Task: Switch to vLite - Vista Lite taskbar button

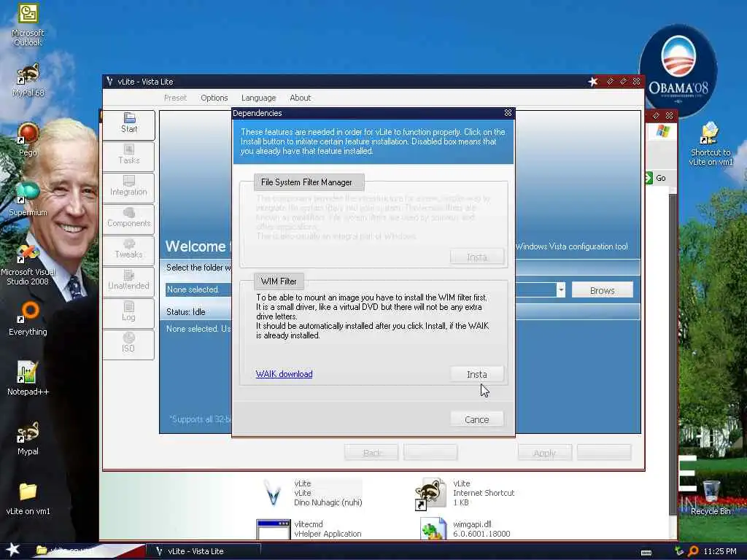Action: [204, 551]
